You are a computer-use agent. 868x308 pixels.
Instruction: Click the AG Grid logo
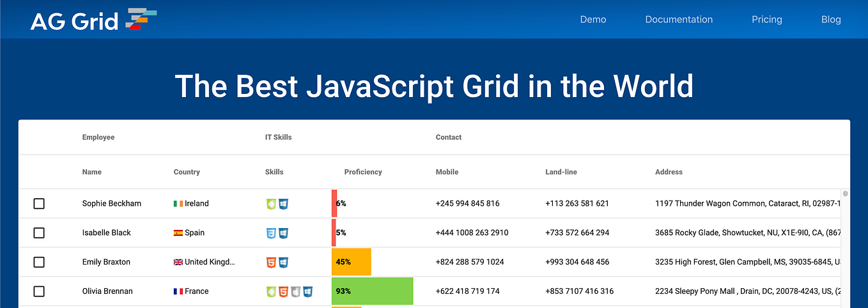tap(93, 20)
